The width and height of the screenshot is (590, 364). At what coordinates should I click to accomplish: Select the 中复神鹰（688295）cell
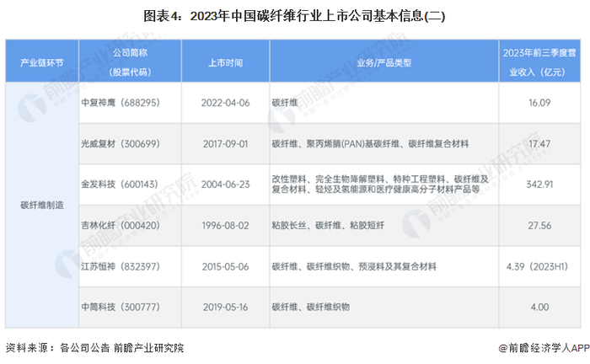tap(130, 103)
